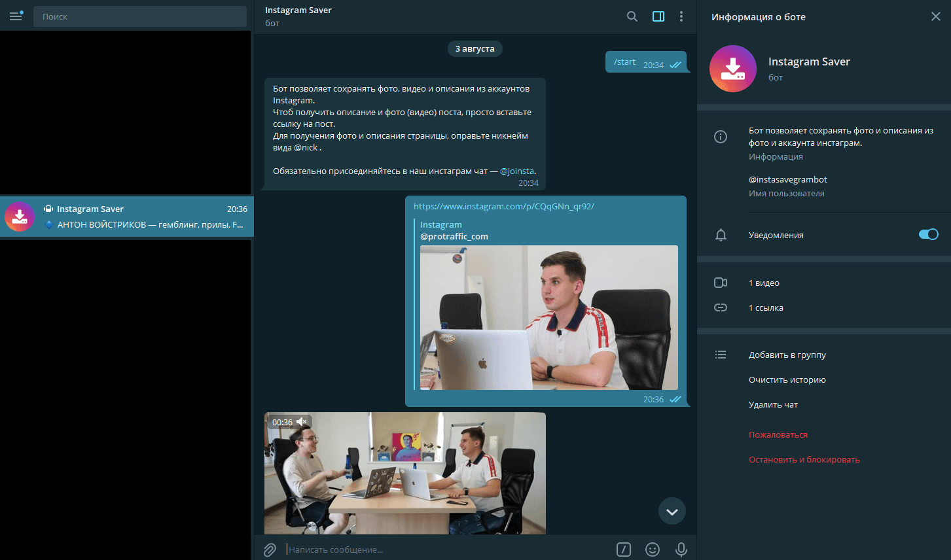Open the hamburger main menu
The width and height of the screenshot is (951, 560).
coord(16,16)
